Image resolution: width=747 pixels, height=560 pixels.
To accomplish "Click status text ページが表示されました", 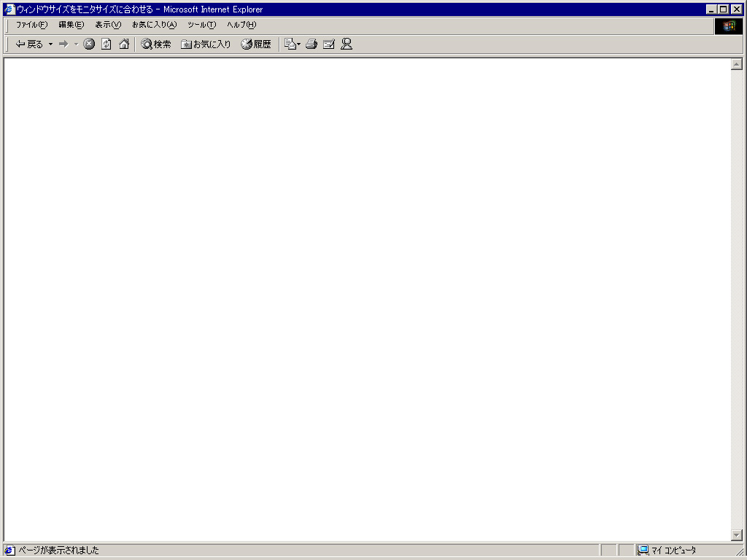I will click(x=58, y=550).
